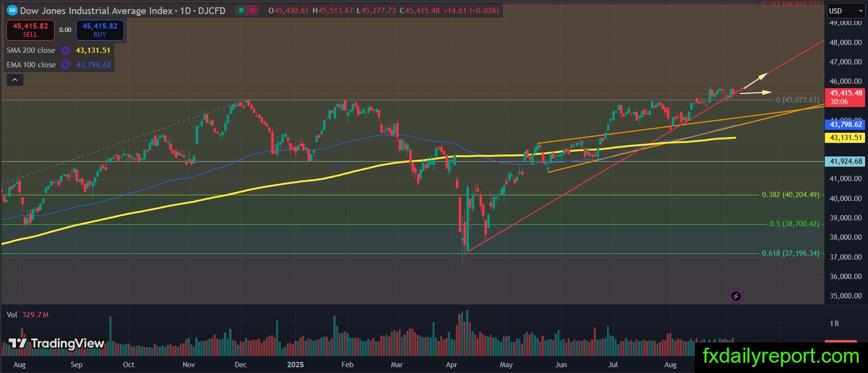
Task: Click the 2025 label on the time axis
Action: tap(295, 365)
